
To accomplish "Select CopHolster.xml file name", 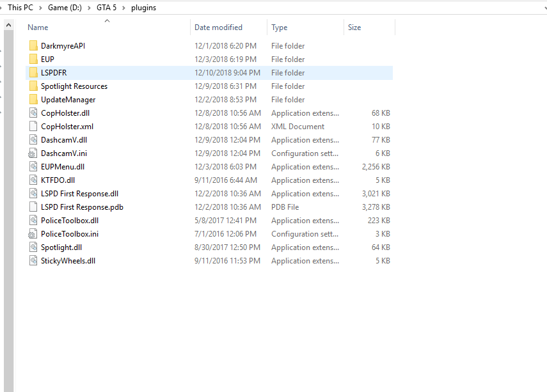I will (67, 126).
